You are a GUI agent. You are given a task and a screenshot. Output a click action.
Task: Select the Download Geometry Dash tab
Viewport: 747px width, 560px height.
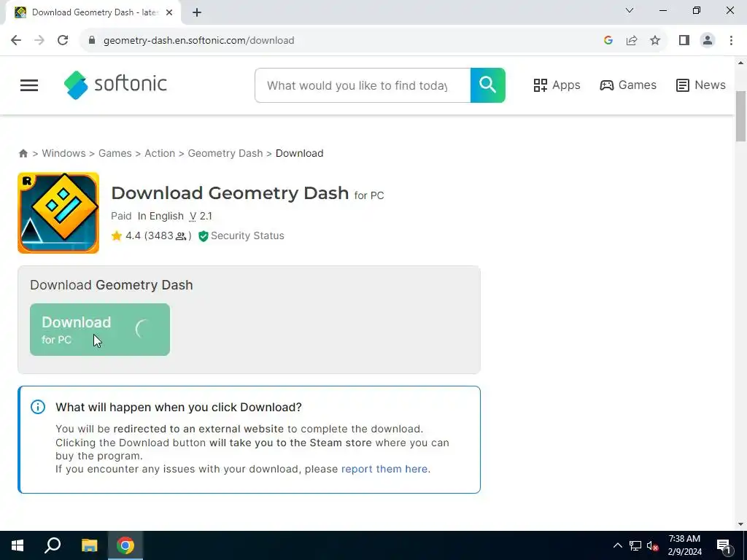93,12
